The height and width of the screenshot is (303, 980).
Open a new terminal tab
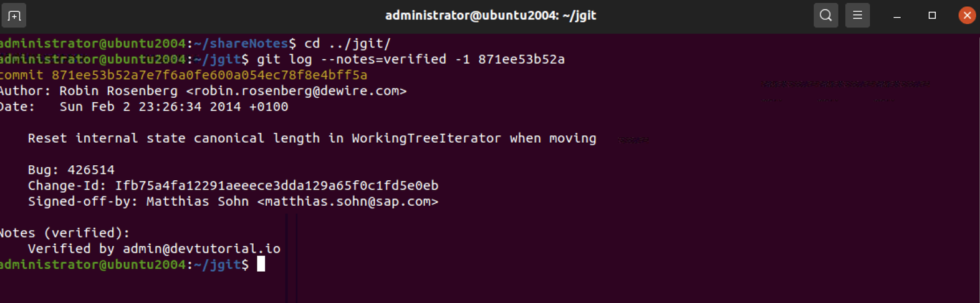pos(14,16)
